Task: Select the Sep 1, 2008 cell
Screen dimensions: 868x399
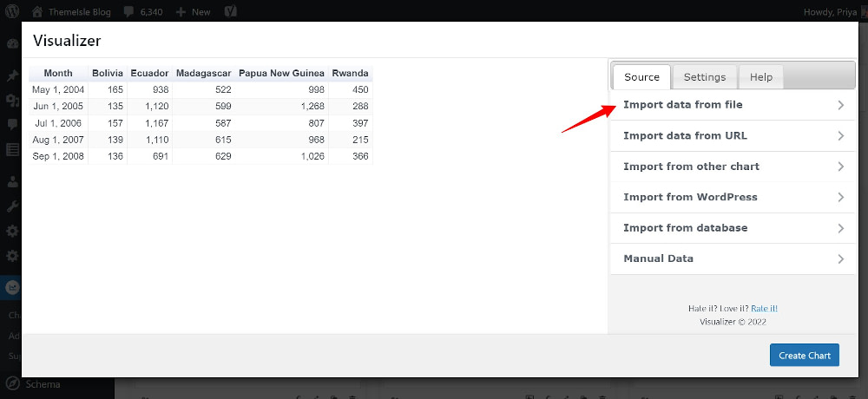Action: 58,156
